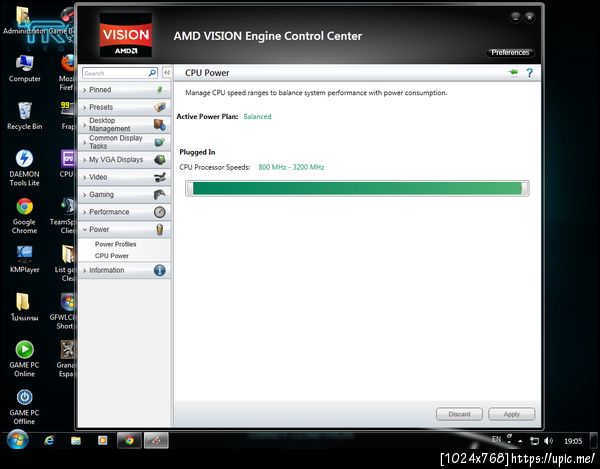The width and height of the screenshot is (600, 469).
Task: Click the green CPU speed range bar
Action: coord(357,188)
